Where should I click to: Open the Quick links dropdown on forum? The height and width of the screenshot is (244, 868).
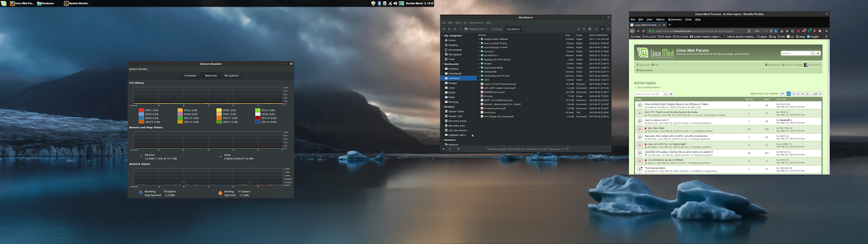click(x=644, y=65)
